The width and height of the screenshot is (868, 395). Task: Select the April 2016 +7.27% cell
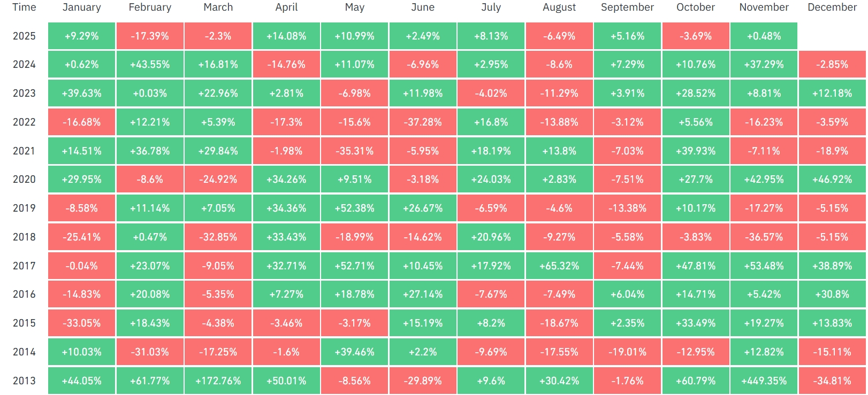tap(286, 295)
